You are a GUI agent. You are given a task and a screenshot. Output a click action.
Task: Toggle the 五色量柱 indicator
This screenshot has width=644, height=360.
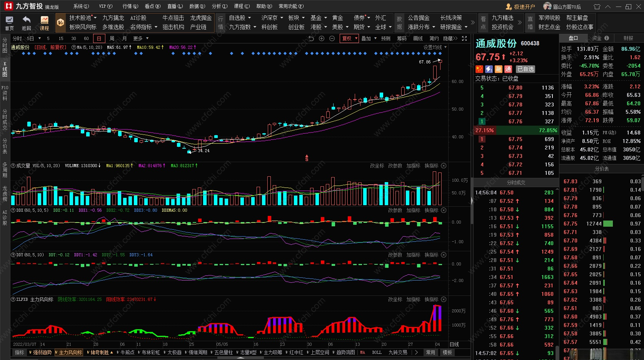pyautogui.click(x=222, y=352)
